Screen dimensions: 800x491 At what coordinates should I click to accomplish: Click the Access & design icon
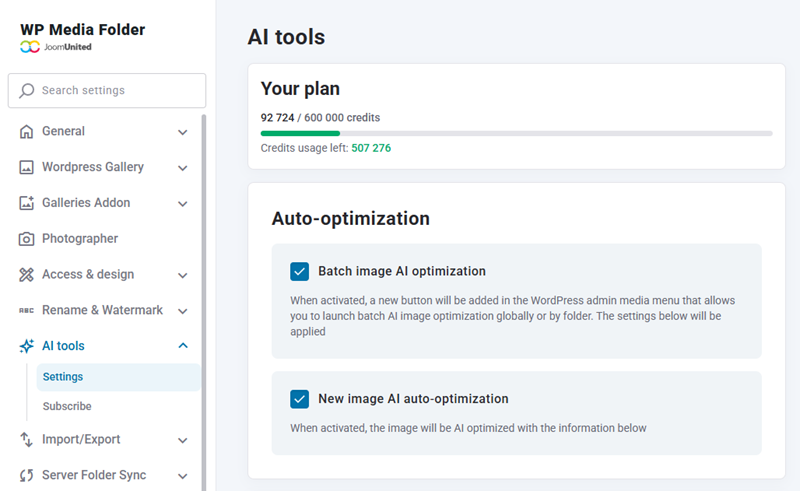coord(26,275)
